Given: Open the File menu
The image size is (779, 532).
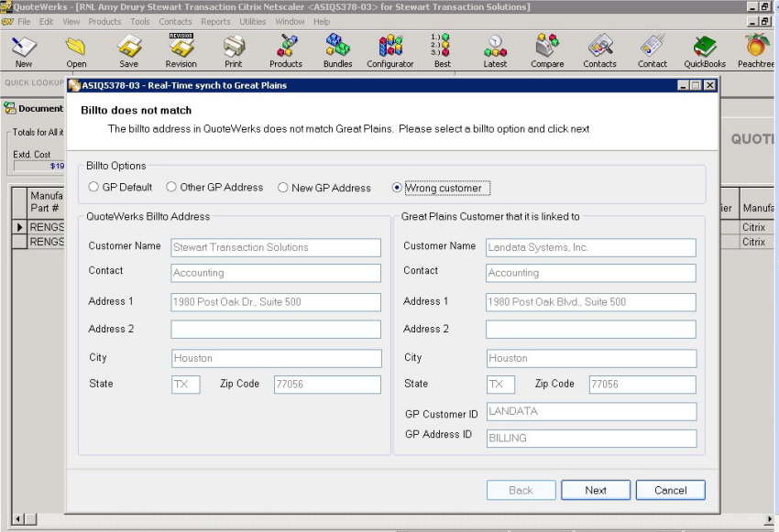Looking at the screenshot, I should 24,22.
